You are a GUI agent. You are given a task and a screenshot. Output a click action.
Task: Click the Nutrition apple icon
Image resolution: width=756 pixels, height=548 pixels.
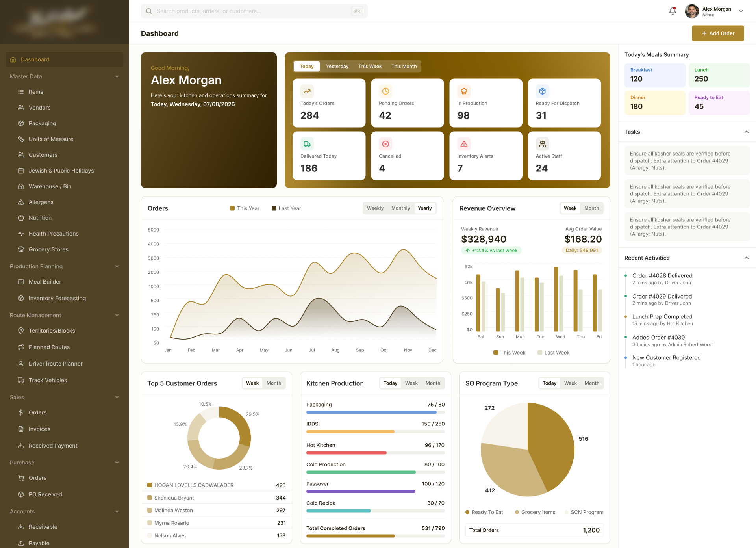point(21,218)
